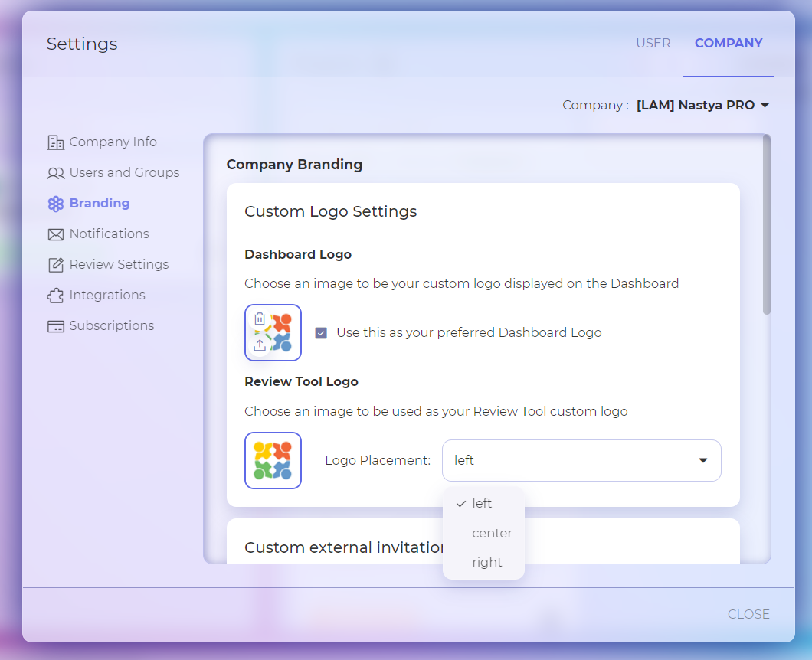812x660 pixels.
Task: Uncheck preferred Dashboard Logo checkbox
Action: [x=321, y=333]
